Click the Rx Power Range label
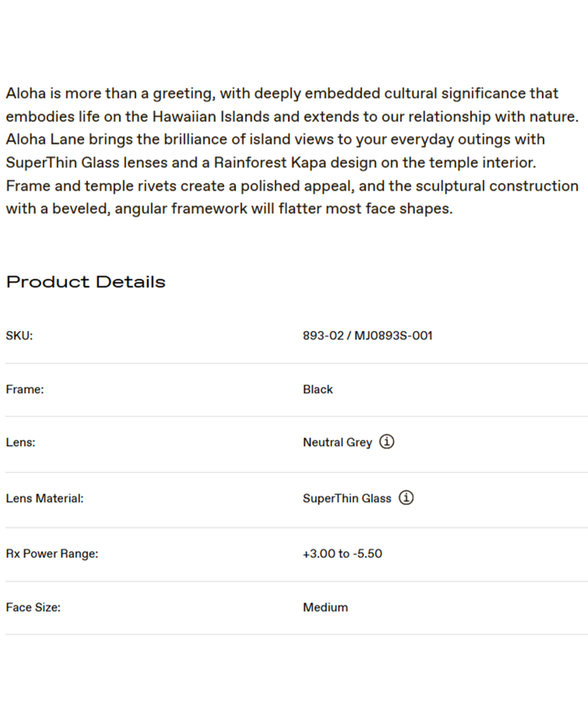Image resolution: width=588 pixels, height=714 pixels. pos(52,554)
